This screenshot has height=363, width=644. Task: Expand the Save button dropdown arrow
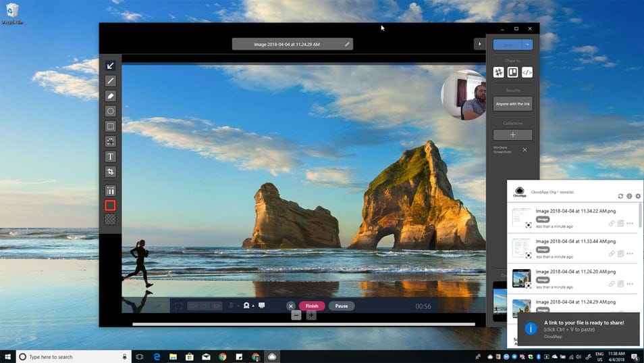(528, 45)
